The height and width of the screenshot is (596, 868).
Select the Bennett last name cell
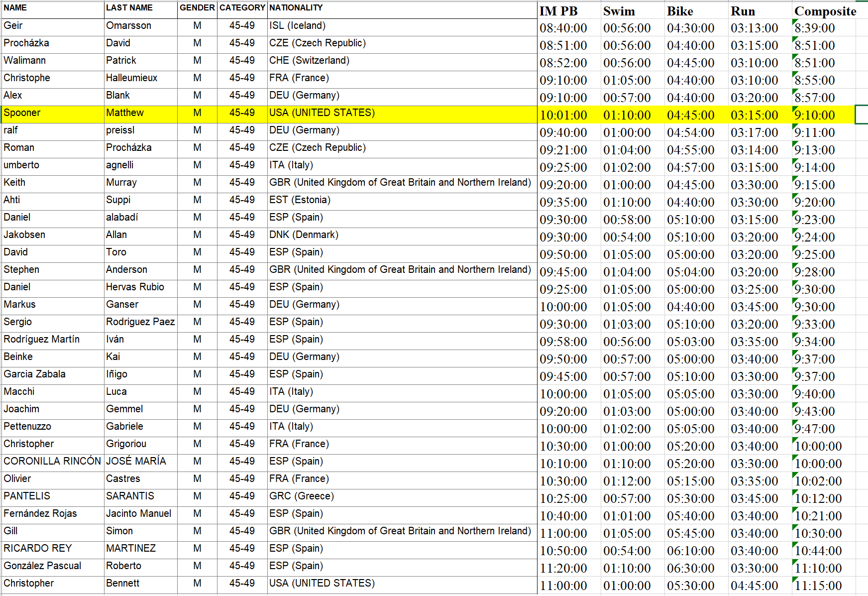[141, 585]
